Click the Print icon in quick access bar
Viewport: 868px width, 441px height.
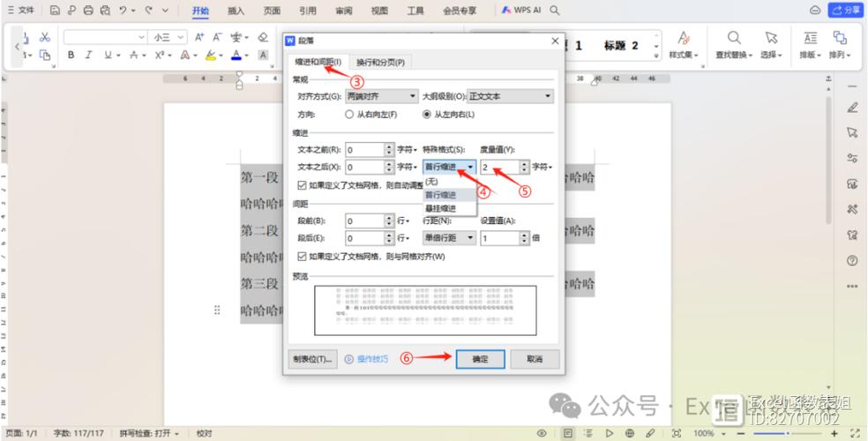(88, 10)
